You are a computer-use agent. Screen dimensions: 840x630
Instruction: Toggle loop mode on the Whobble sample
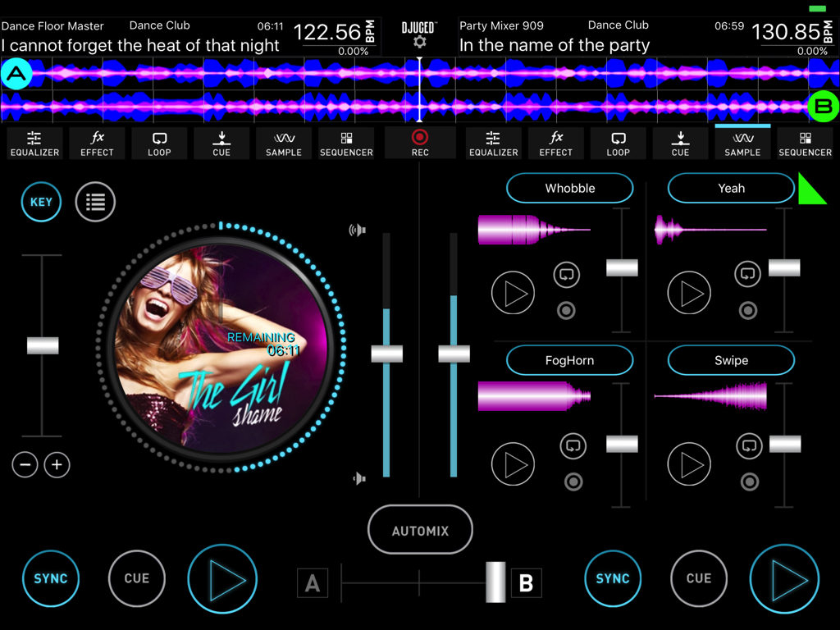(566, 275)
